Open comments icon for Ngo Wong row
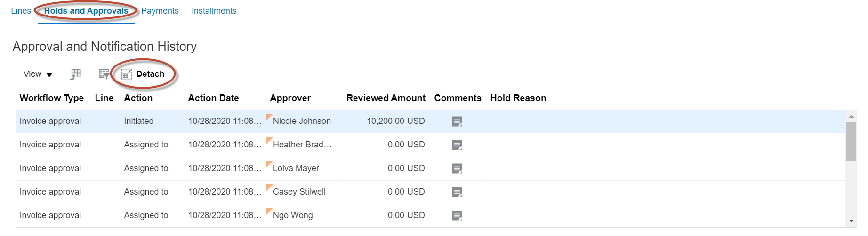The height and width of the screenshot is (236, 868). [x=457, y=216]
